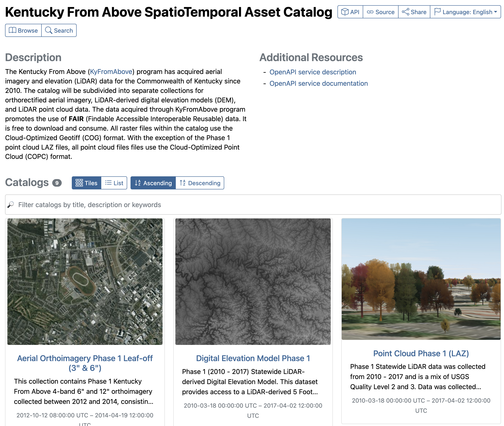The image size is (504, 426).
Task: Click the Browse book icon
Action: 13,30
